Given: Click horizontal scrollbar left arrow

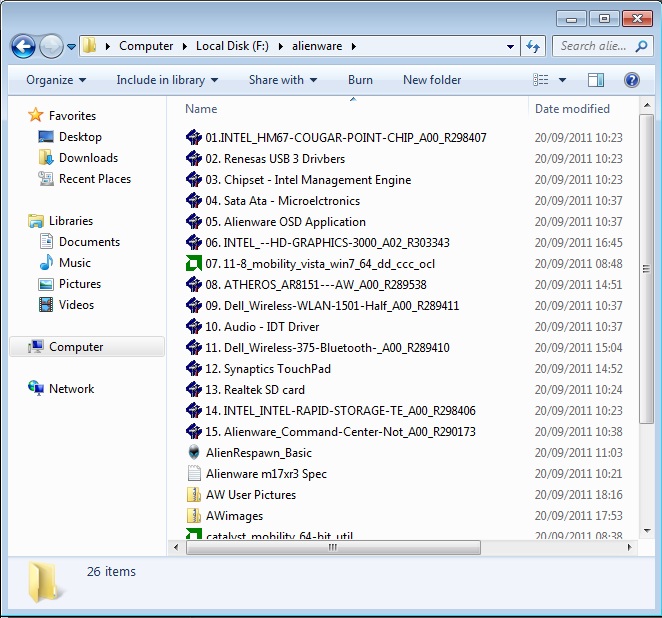Looking at the screenshot, I should pos(176,548).
